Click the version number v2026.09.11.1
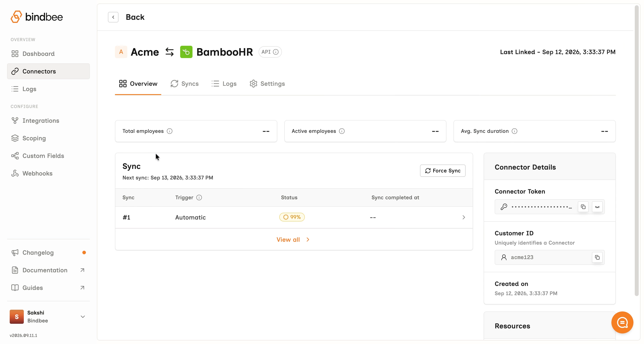This screenshot has width=644, height=344. [x=24, y=335]
